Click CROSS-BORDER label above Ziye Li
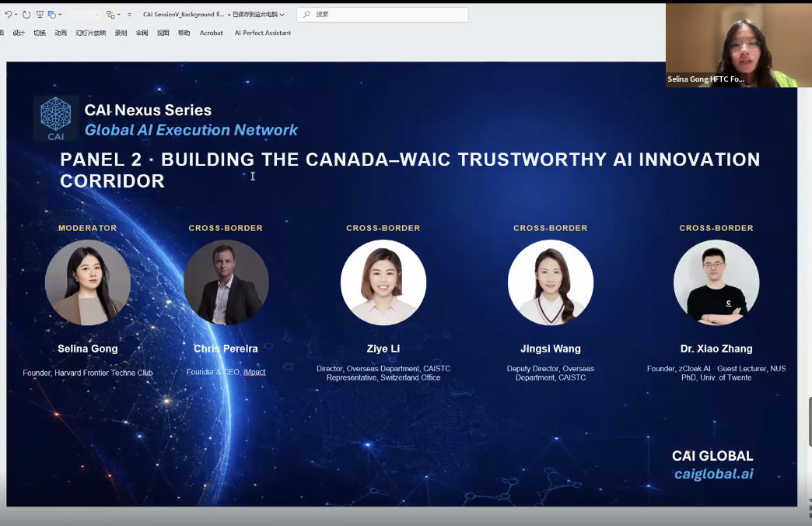 click(383, 228)
